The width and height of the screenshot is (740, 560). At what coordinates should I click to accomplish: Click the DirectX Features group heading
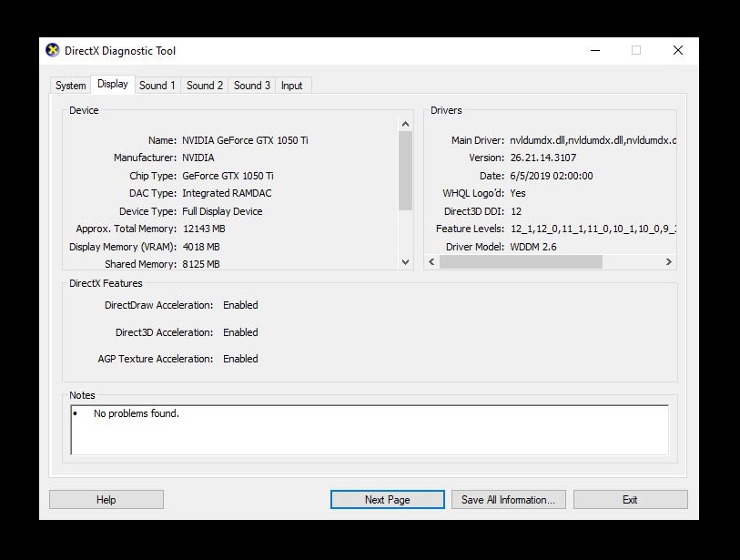coord(106,283)
